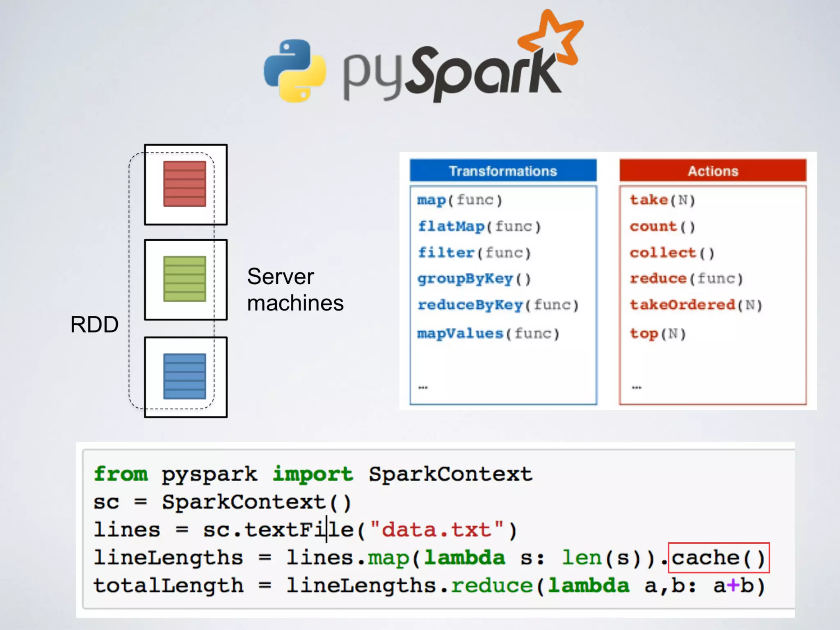
Task: Click the highlighted cache() call
Action: click(x=719, y=558)
